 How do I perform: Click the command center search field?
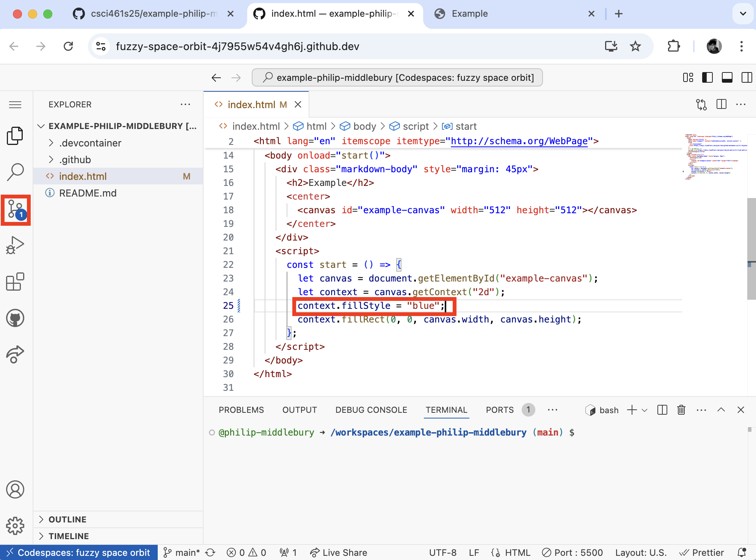(x=397, y=78)
